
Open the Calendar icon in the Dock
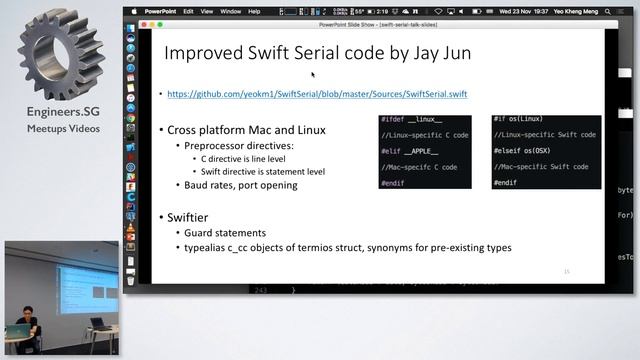pos(131,78)
